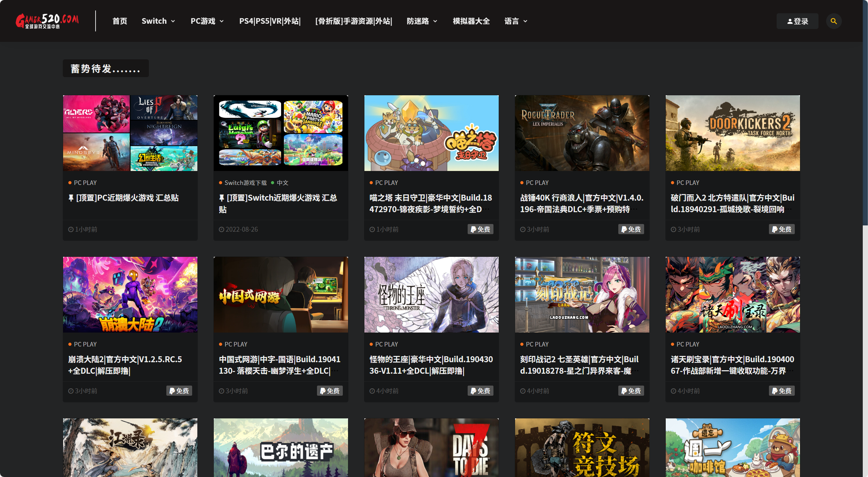Click 崩溃大陆2 官方中文 post title
This screenshot has height=477, width=868.
[125, 365]
